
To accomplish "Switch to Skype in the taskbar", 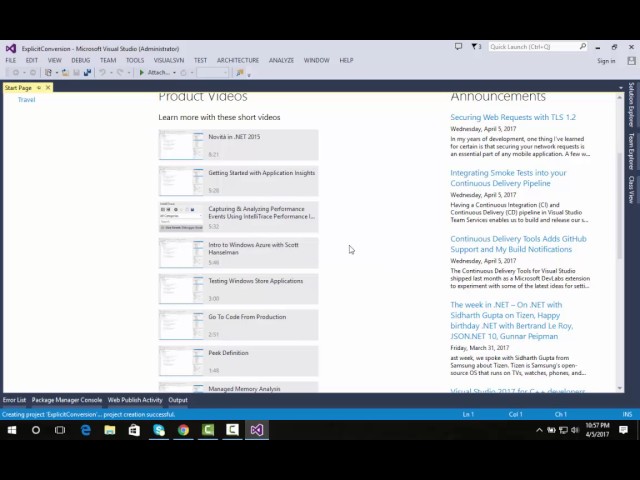I will pos(159,430).
